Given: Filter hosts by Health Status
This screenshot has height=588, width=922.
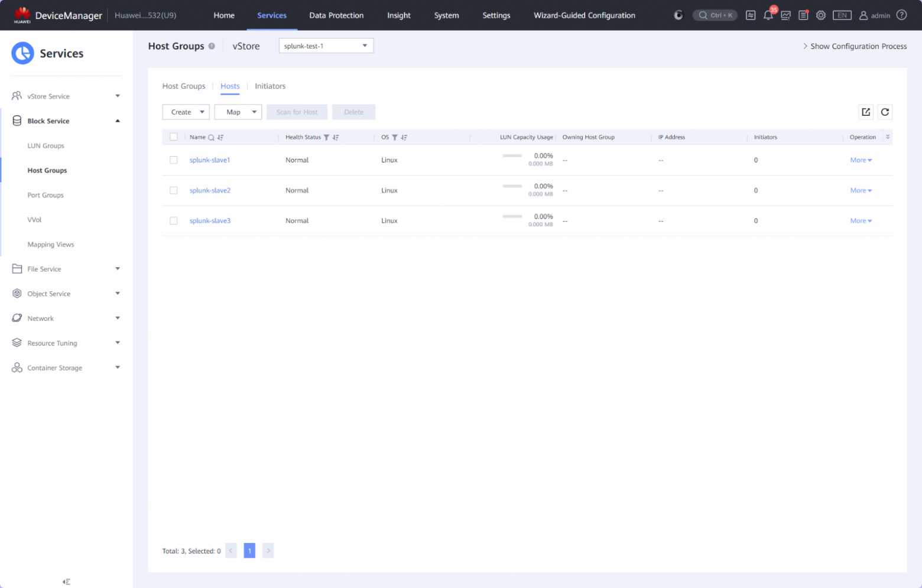Looking at the screenshot, I should click(326, 138).
